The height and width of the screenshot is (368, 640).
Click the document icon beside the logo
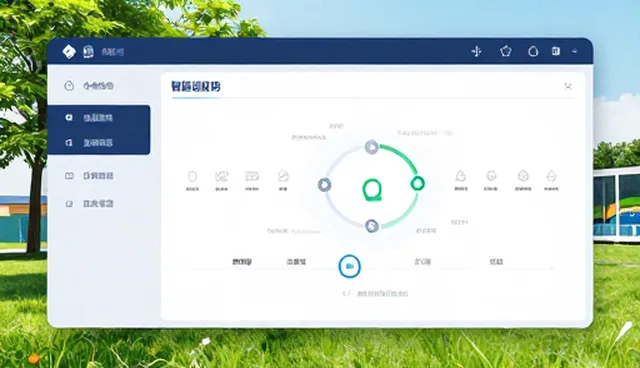88,51
